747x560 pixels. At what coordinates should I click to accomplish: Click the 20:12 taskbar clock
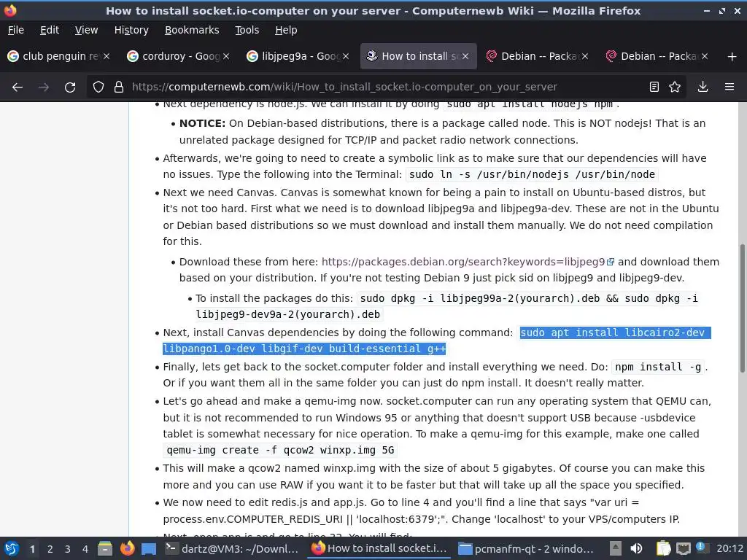(x=729, y=548)
